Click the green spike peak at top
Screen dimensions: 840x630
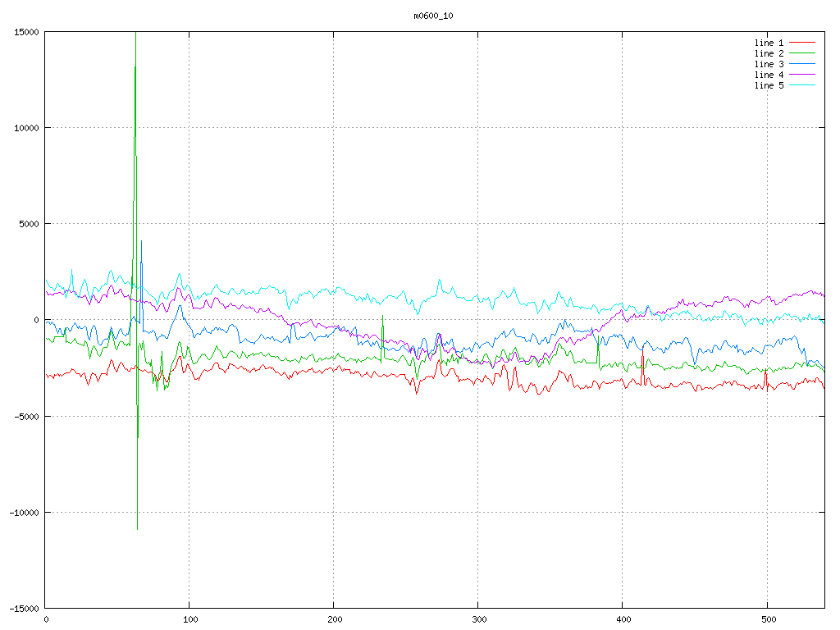point(135,34)
